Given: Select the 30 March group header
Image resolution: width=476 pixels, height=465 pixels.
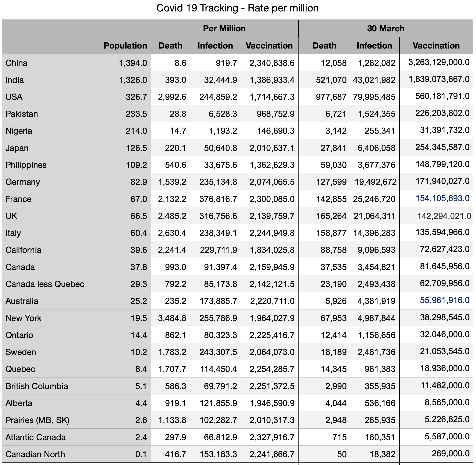Looking at the screenshot, I should 385,29.
